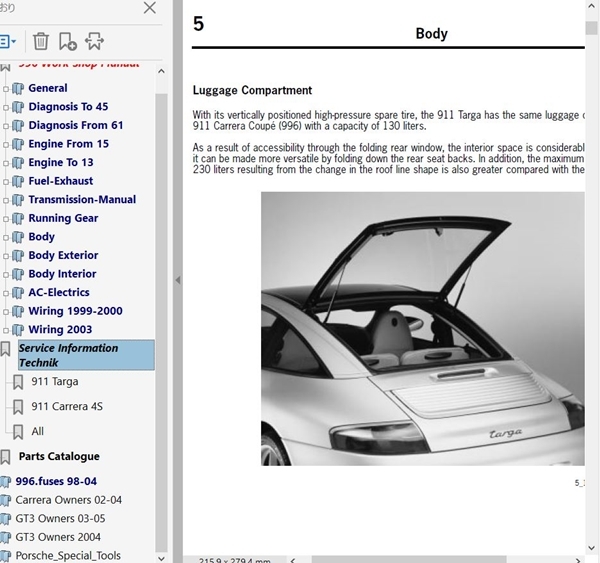Open the 911 Targa bookmark
This screenshot has width=600, height=563.
click(x=55, y=382)
